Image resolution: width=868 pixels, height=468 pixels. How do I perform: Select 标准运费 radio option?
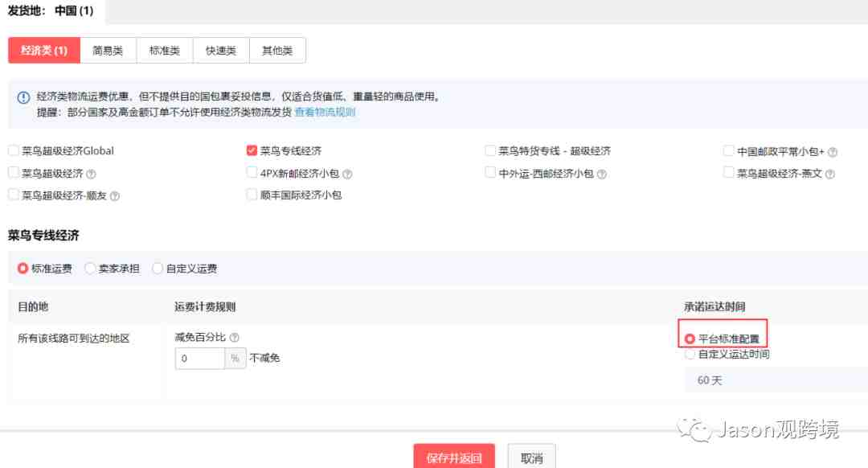[x=23, y=268]
